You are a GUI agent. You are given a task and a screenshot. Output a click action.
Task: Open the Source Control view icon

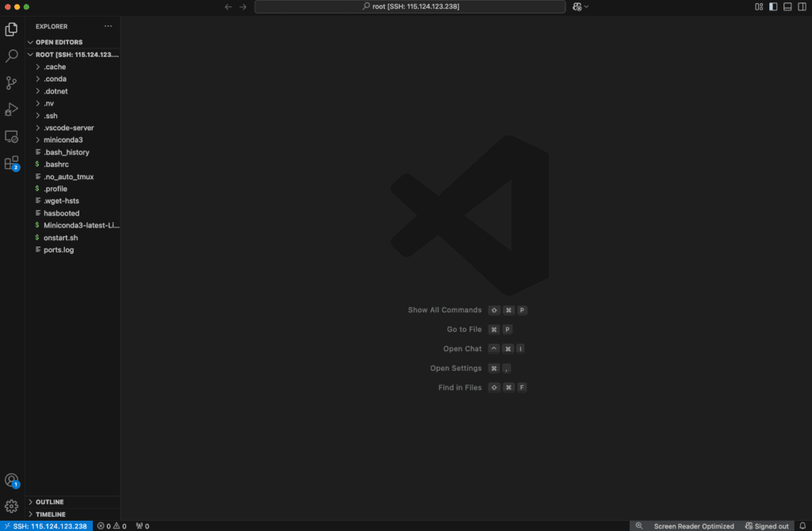point(11,82)
